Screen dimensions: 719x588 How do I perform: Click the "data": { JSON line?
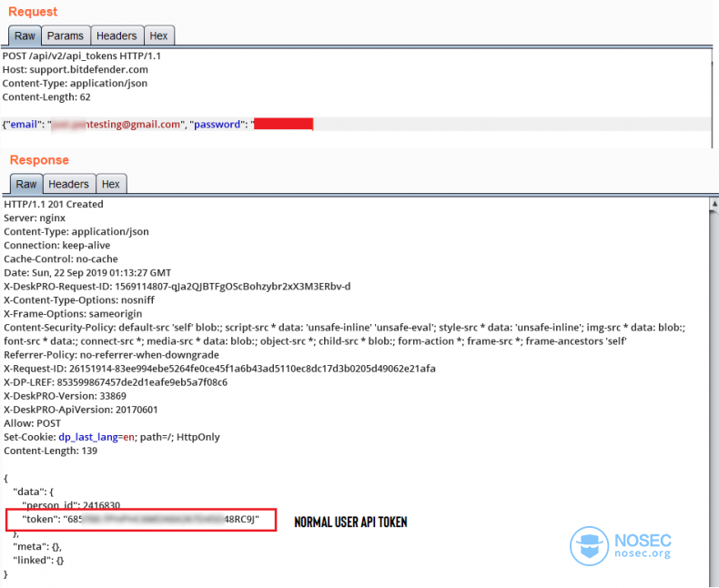click(34, 492)
